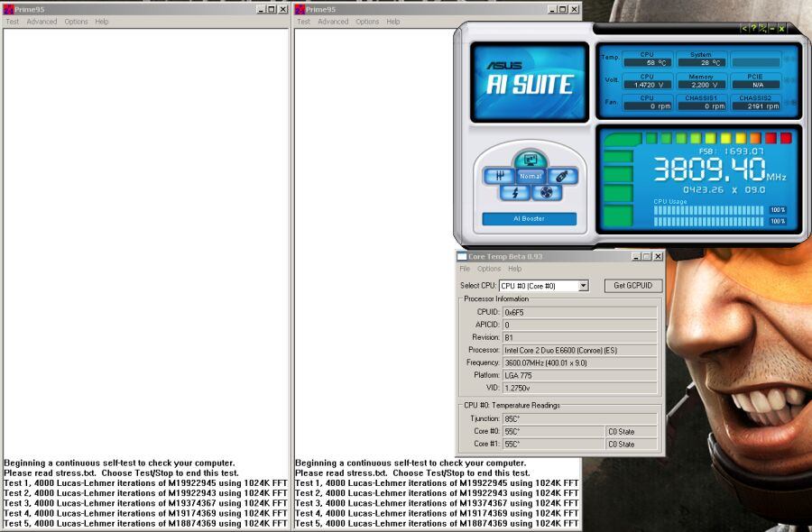Open the question mark help icon in AI Suite
The width and height of the screenshot is (812, 532).
753,29
